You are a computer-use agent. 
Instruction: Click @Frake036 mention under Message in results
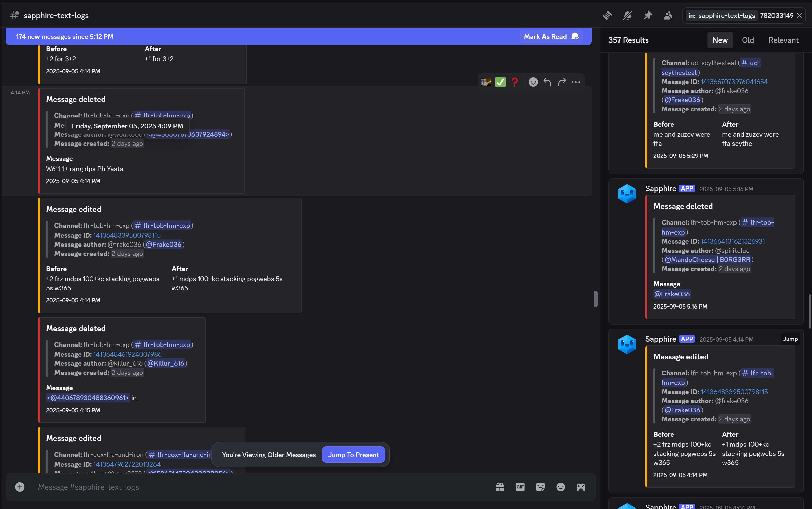point(672,294)
